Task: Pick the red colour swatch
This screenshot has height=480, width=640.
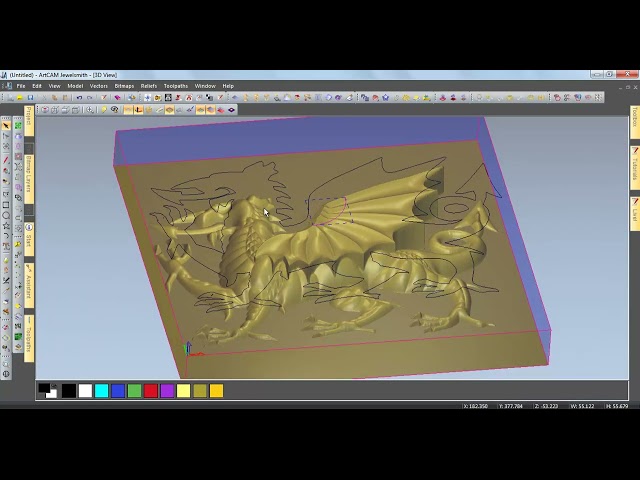Action: click(x=151, y=391)
